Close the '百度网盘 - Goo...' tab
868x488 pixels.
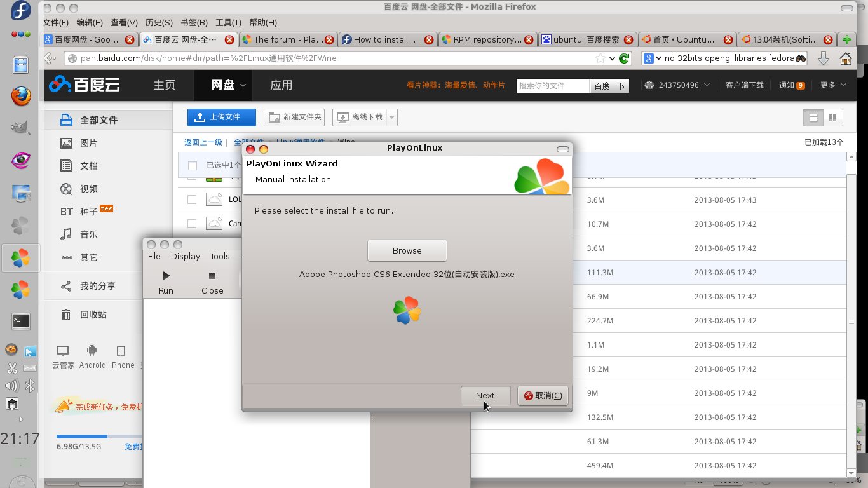[x=130, y=39]
